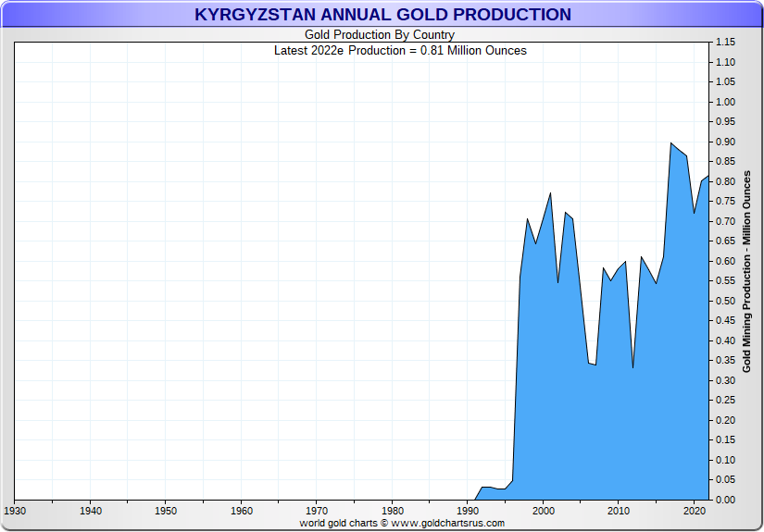Click the 0.50 y-axis value label
This screenshot has height=532, width=764.
(725, 301)
